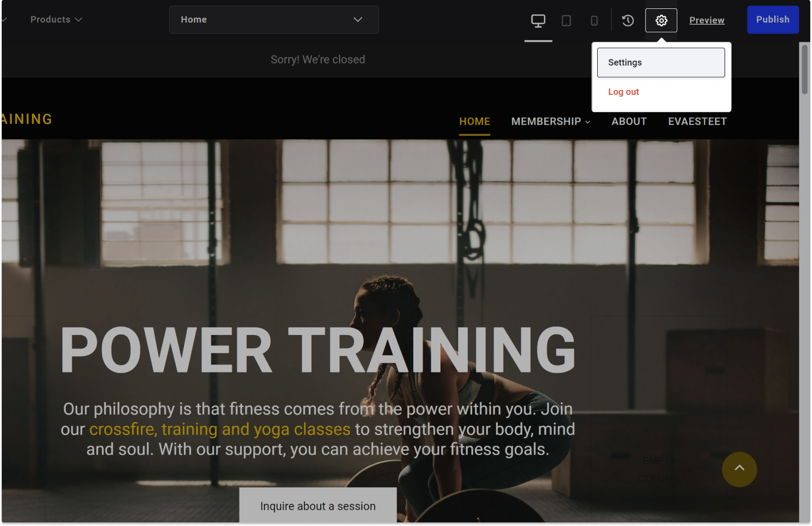Click the Publish button

773,19
